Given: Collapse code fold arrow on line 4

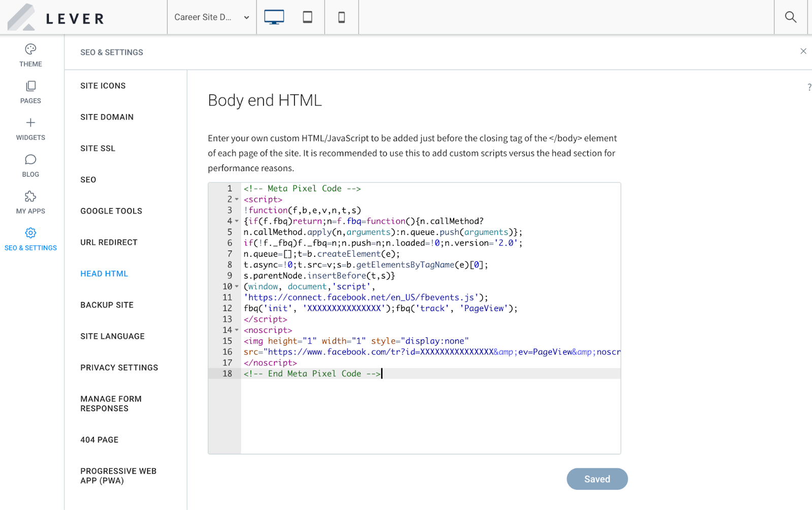Looking at the screenshot, I should point(236,221).
